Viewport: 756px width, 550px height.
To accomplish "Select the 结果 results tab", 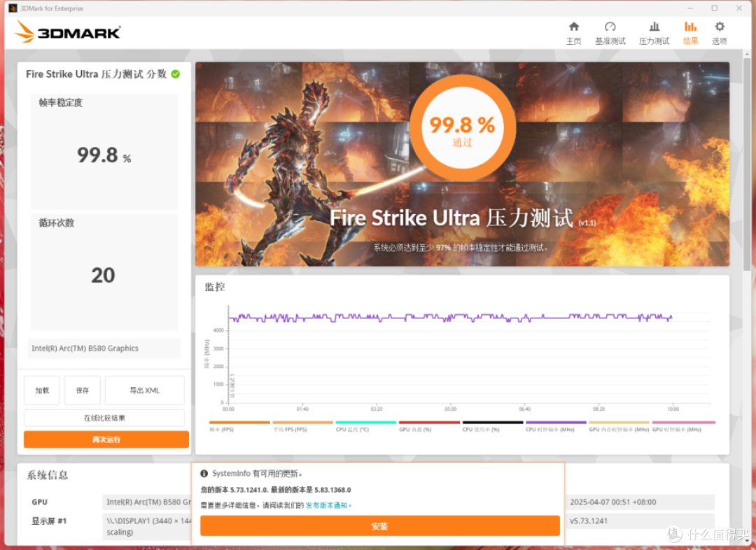I will [x=690, y=33].
